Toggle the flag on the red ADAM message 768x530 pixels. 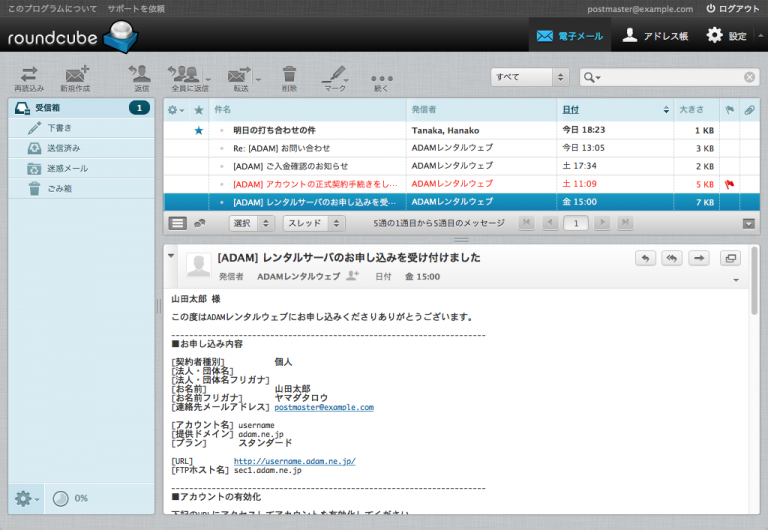pyautogui.click(x=728, y=184)
